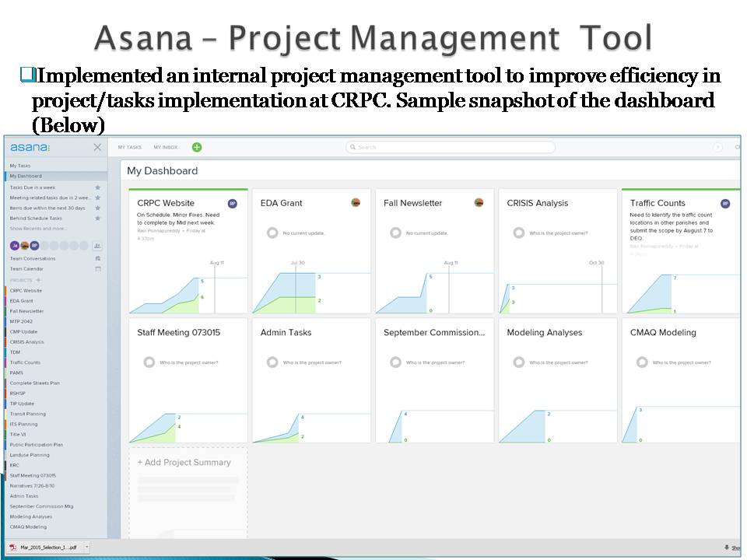747x560 pixels.
Task: Open Team Calendar
Action: click(x=26, y=269)
